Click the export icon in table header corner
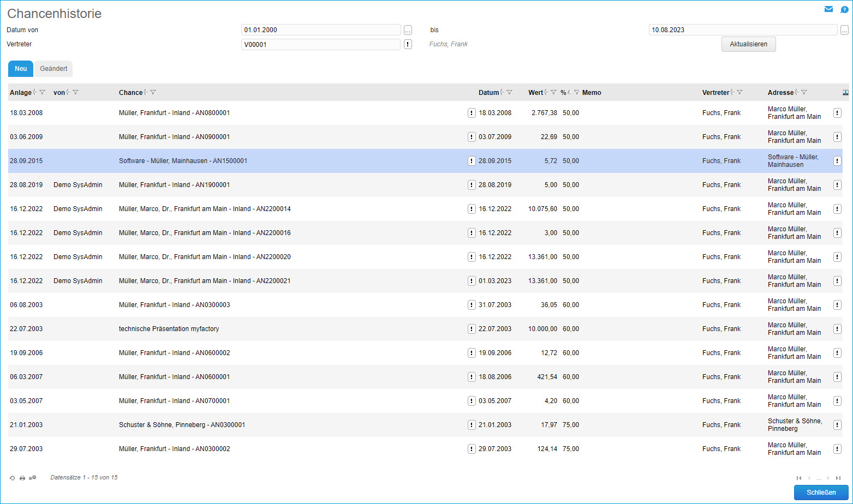 coord(845,92)
